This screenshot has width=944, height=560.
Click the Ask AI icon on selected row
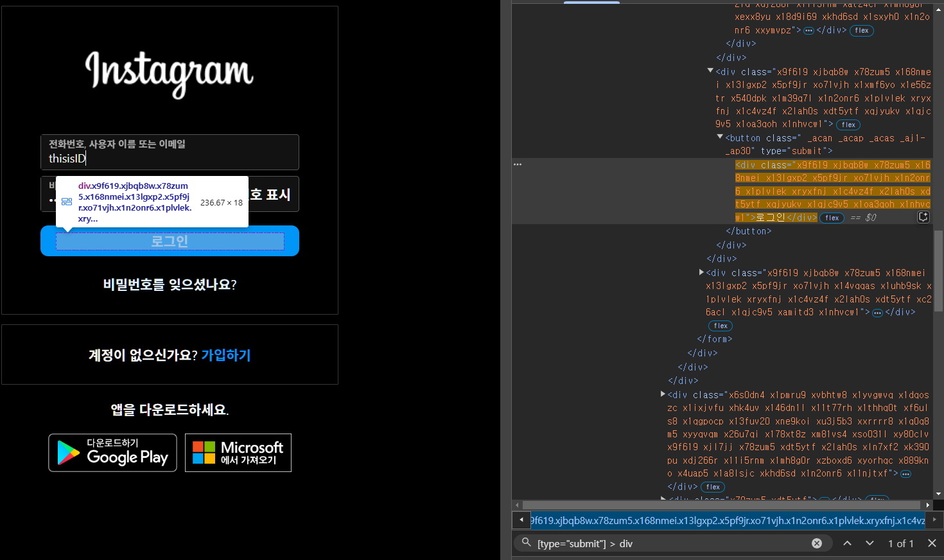pyautogui.click(x=923, y=217)
